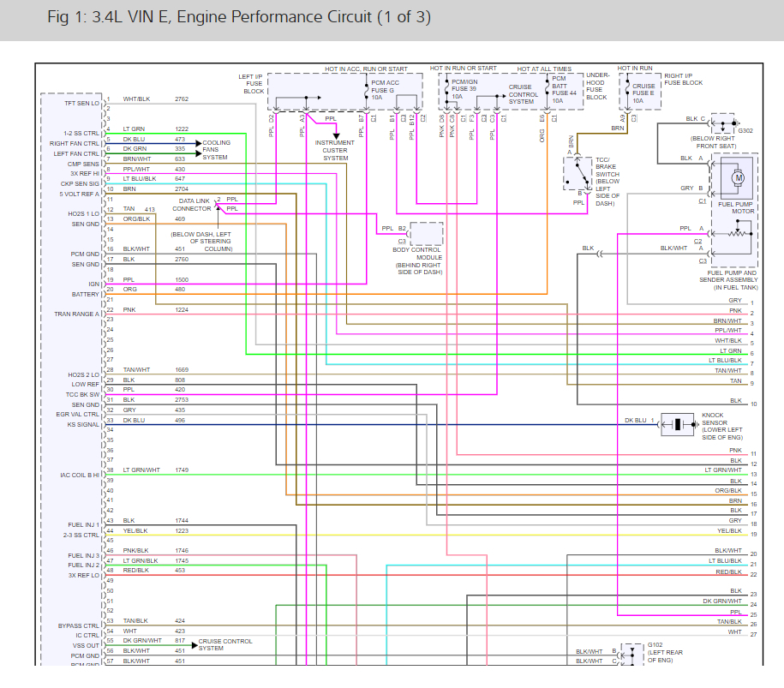The width and height of the screenshot is (784, 688).
Task: Click the TFT SEN LO pin label
Action: (x=82, y=104)
